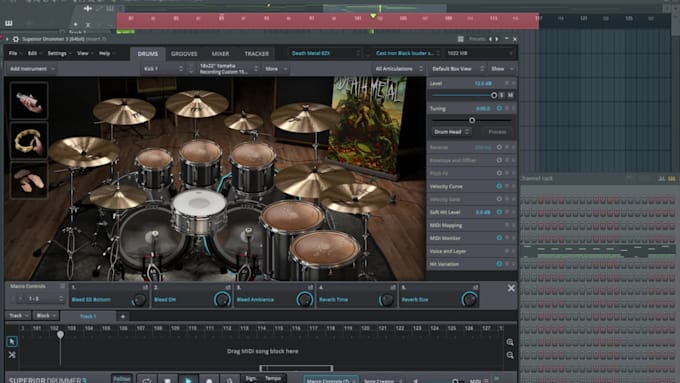Turn the Bleed OH macro knob
This screenshot has height=383, width=680.
222,299
